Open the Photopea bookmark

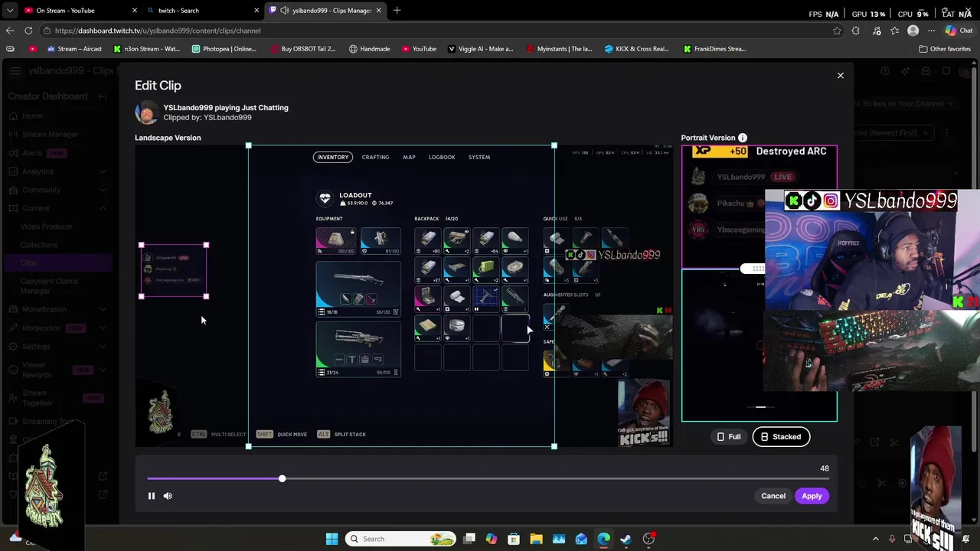pyautogui.click(x=224, y=49)
